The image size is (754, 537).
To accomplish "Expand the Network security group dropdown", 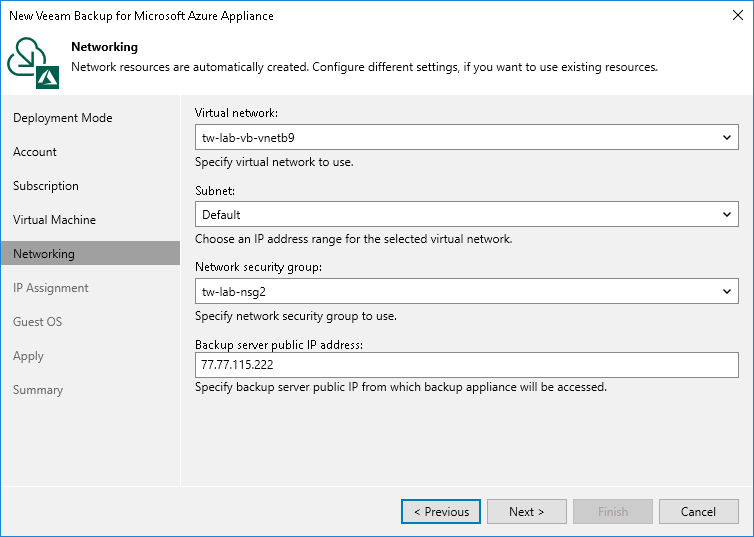I will pos(727,291).
